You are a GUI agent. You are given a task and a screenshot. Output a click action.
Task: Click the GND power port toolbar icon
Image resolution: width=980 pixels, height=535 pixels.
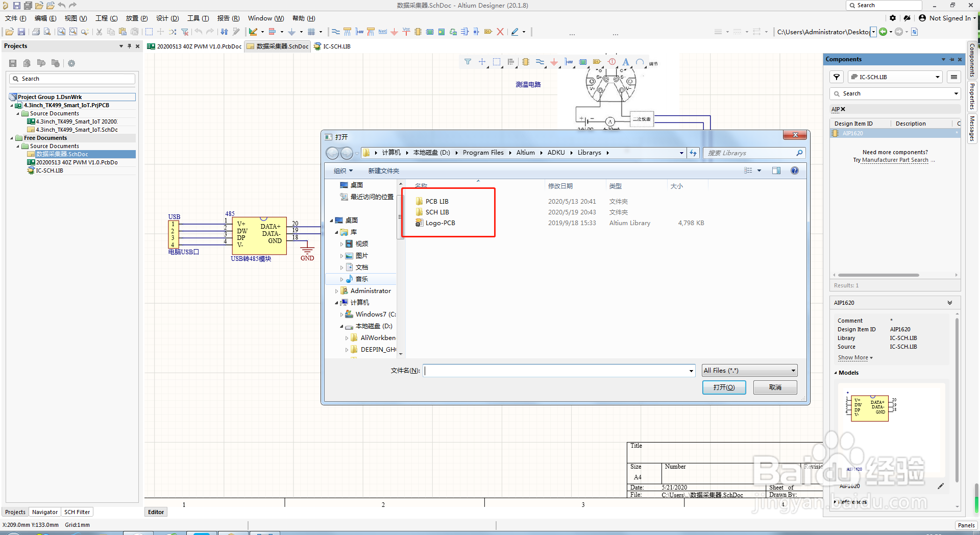395,32
